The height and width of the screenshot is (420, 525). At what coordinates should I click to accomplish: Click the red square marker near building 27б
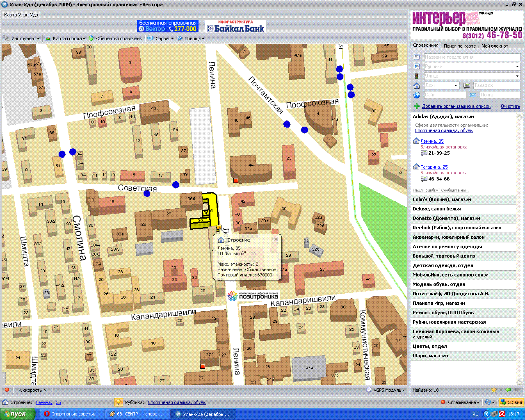(x=202, y=366)
